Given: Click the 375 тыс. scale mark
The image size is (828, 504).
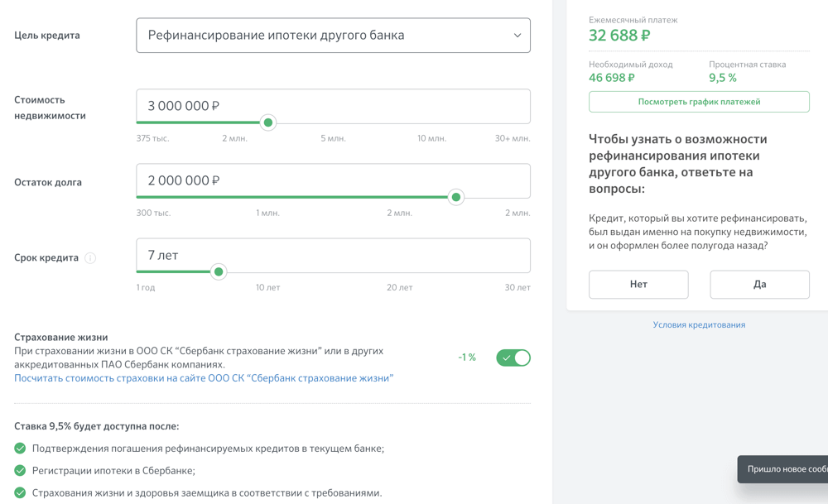Looking at the screenshot, I should click(x=152, y=138).
